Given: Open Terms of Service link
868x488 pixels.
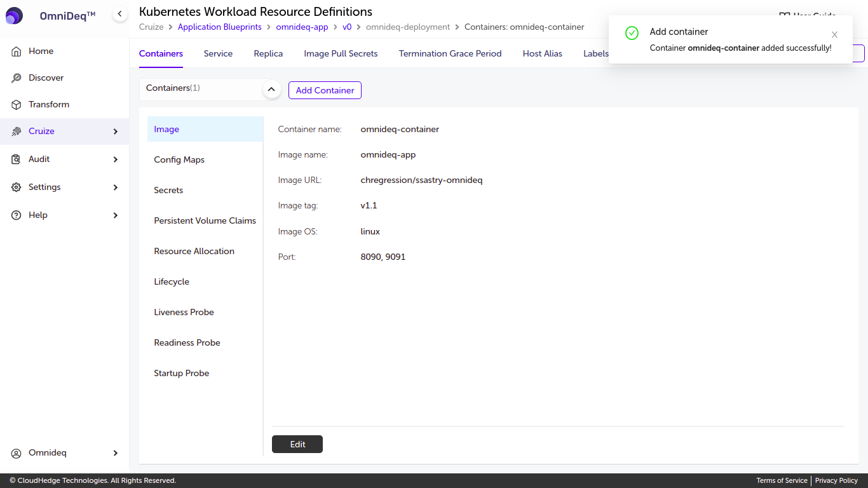Looking at the screenshot, I should click(x=782, y=480).
